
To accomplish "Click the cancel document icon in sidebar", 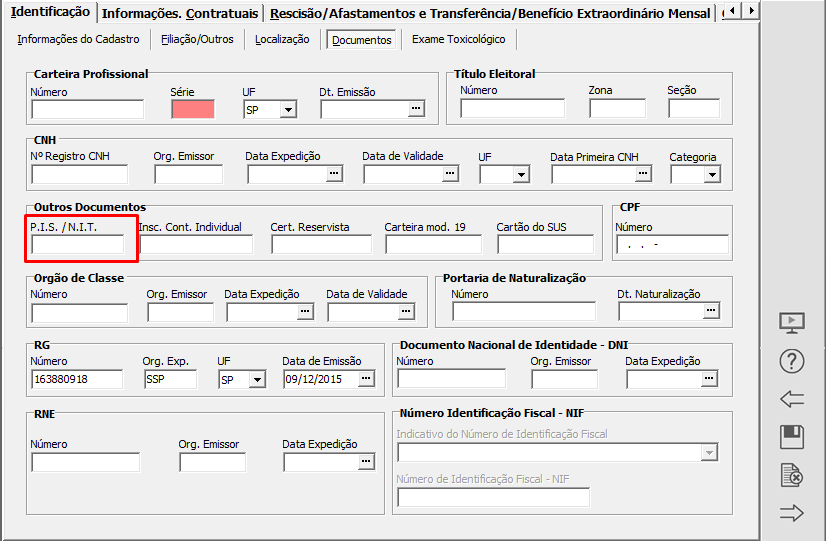I will [x=791, y=475].
